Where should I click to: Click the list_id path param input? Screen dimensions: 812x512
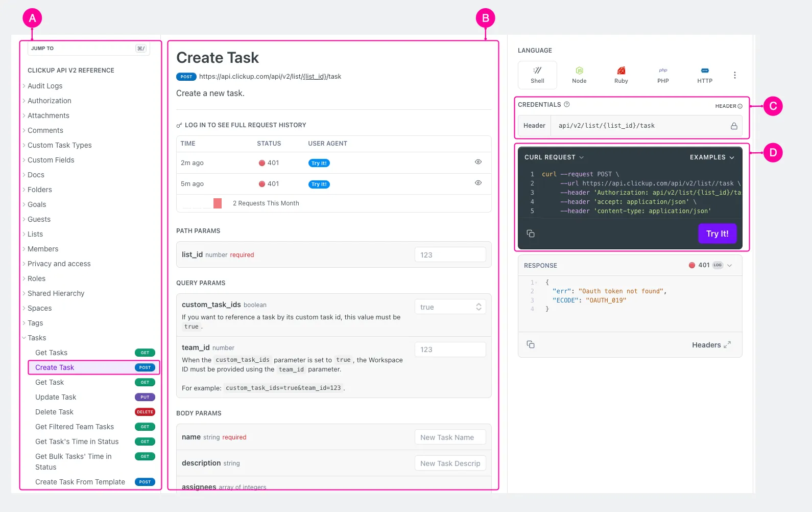[450, 254]
